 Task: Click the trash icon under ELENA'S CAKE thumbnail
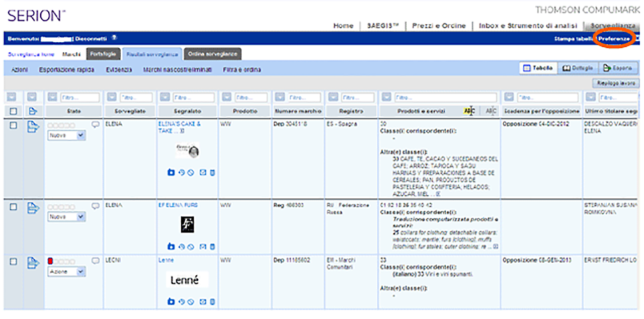[212, 173]
